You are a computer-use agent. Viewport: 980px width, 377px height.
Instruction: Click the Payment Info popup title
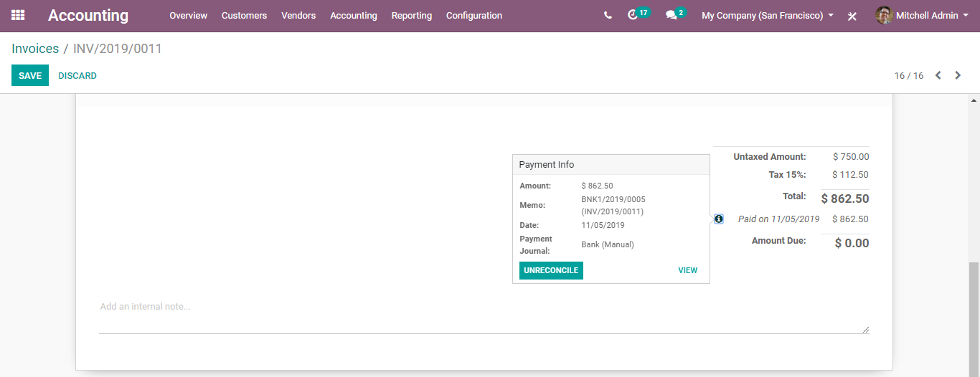547,165
